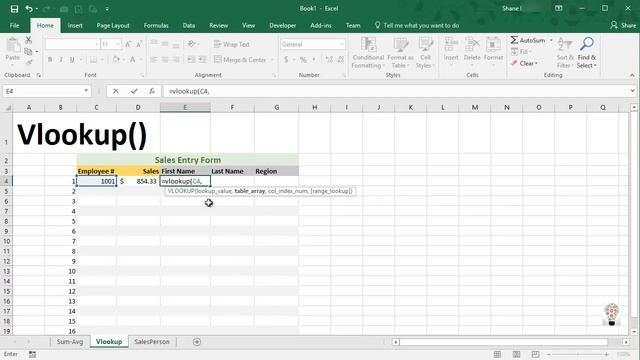Screen dimensions: 640x360
Task: Select the Sum-Avg sheet tab
Action: coord(70,342)
